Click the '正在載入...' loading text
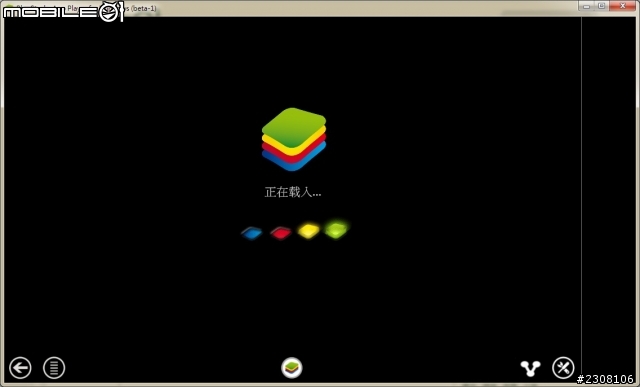 click(x=293, y=192)
